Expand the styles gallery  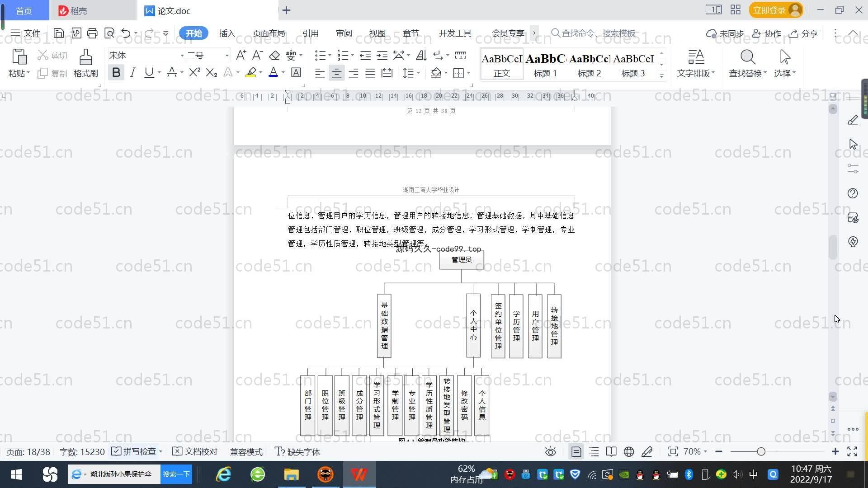coord(661,76)
